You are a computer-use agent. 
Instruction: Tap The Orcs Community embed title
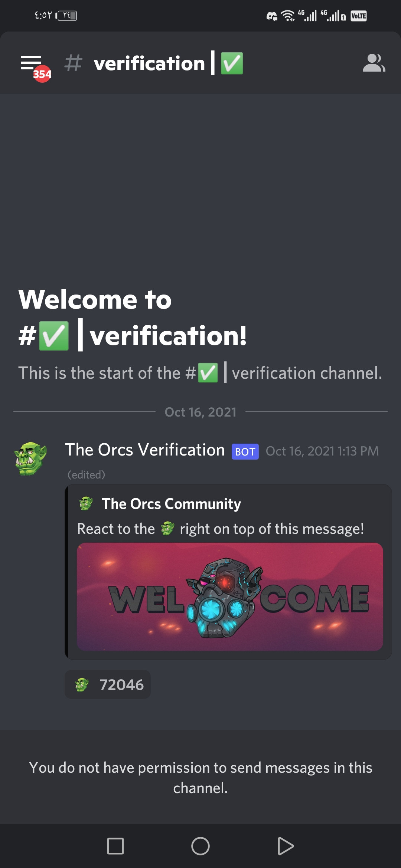coord(171,504)
